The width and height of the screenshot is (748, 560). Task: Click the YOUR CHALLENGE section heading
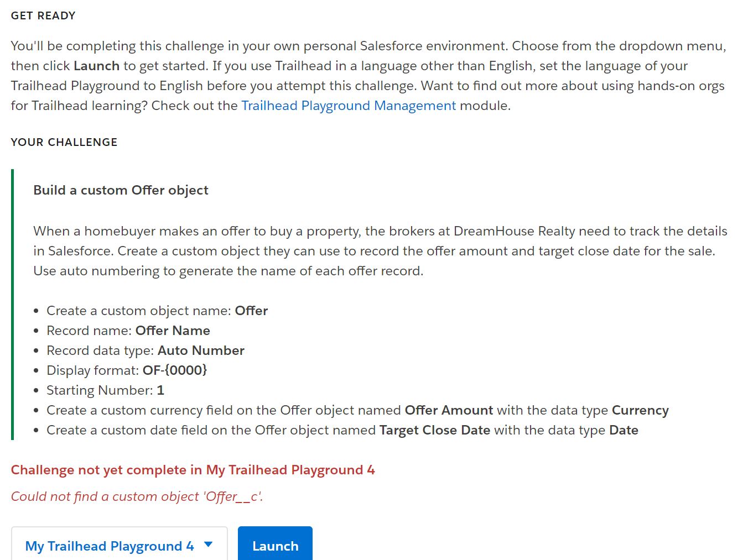pos(64,142)
